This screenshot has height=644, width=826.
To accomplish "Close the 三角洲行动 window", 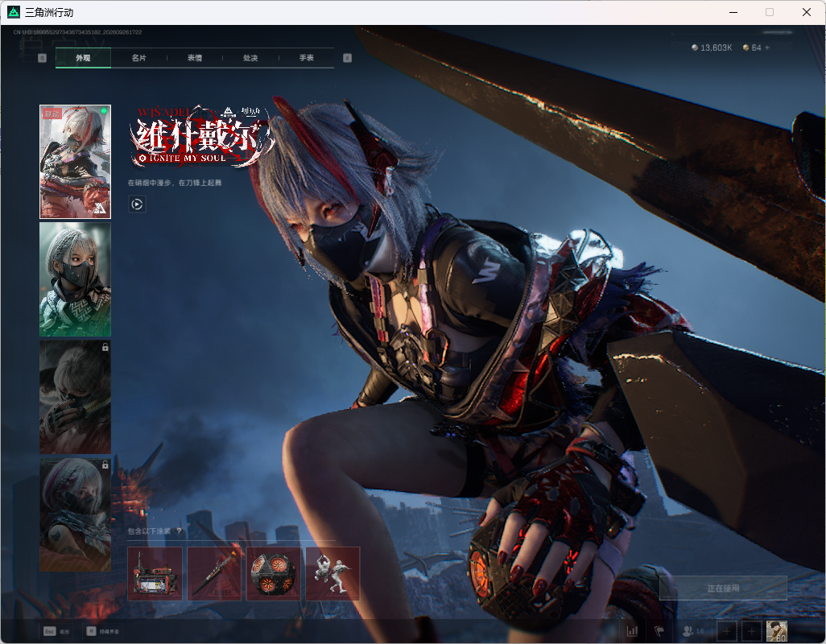I will (x=807, y=12).
